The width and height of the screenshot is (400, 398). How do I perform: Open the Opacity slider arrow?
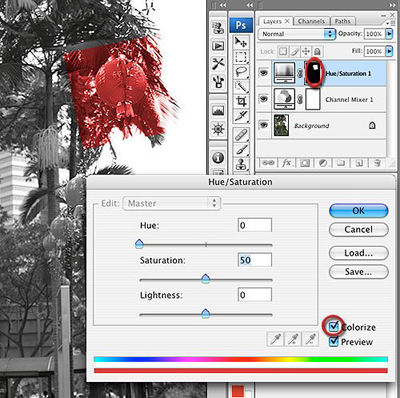click(389, 34)
